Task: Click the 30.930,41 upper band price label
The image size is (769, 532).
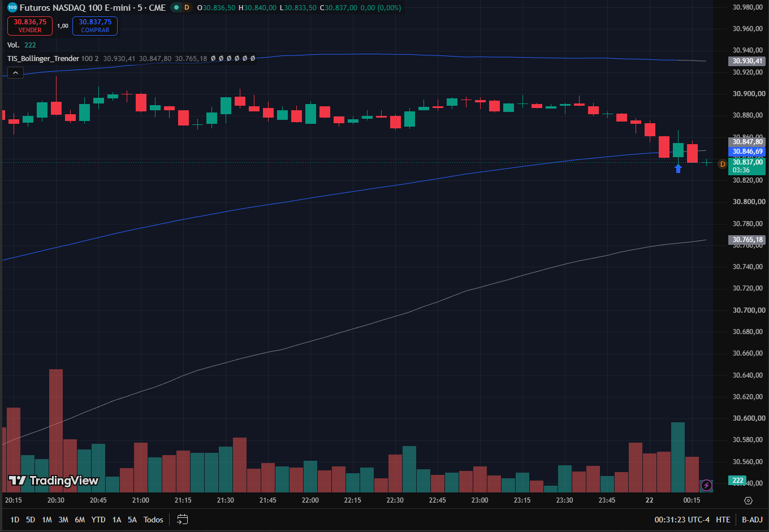Action: (748, 61)
